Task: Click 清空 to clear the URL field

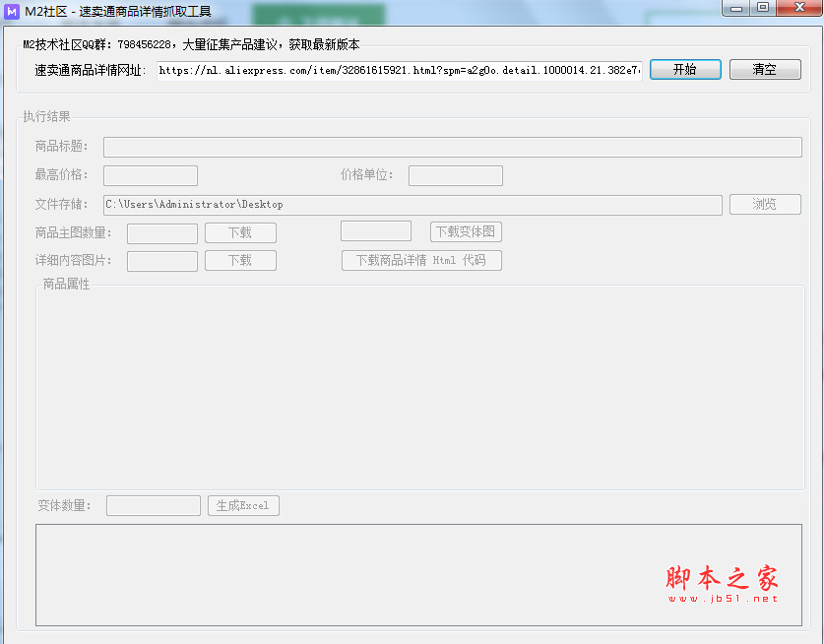Action: [765, 69]
